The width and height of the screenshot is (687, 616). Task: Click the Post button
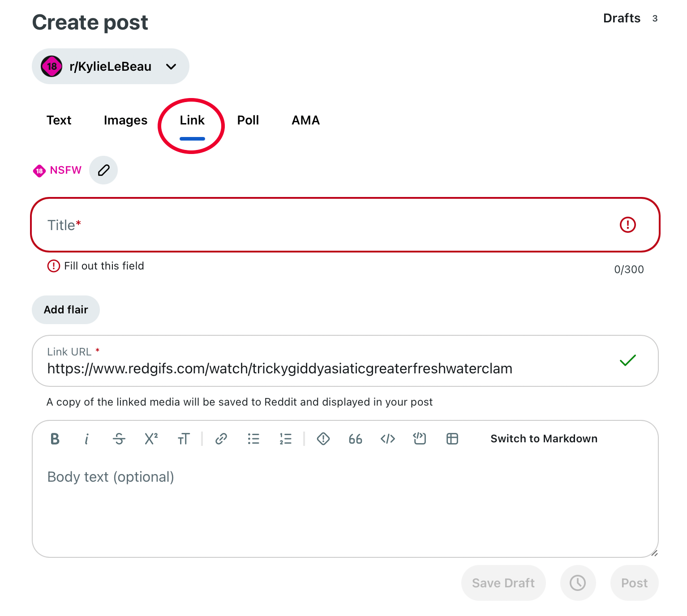tap(634, 583)
